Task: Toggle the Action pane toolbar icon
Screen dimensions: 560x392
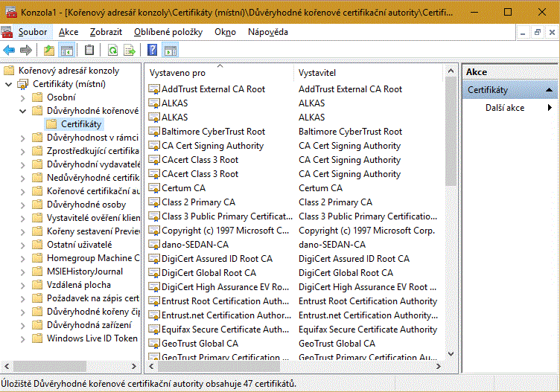Action: point(171,50)
